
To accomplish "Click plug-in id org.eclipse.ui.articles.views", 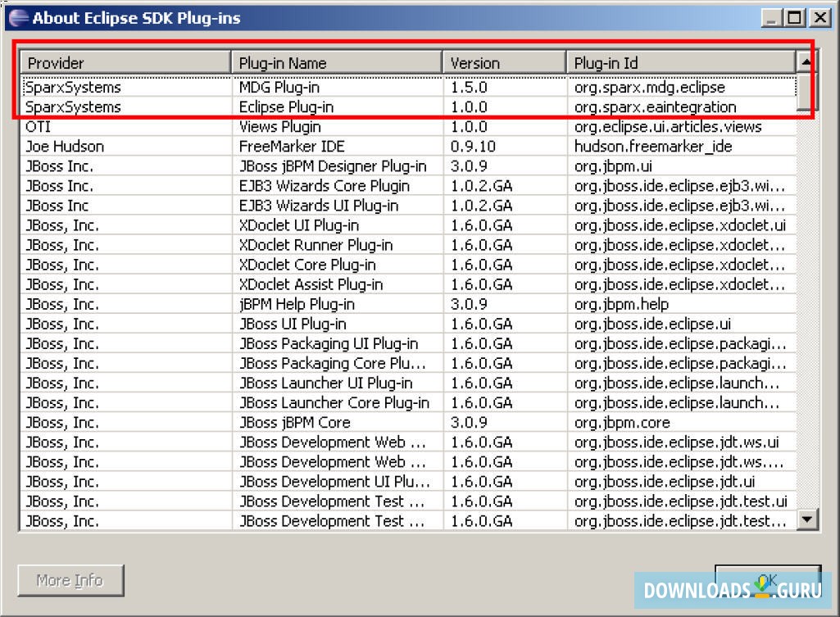I will 668,127.
